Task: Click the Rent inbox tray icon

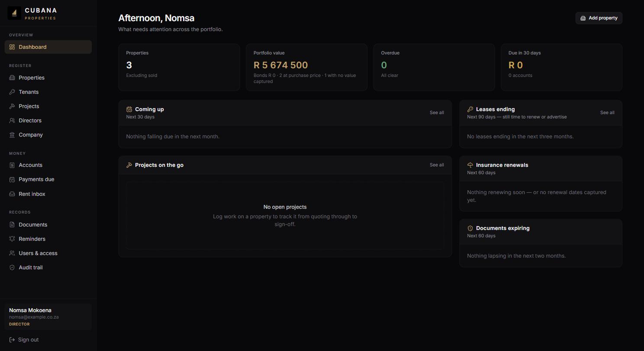Action: click(x=12, y=194)
